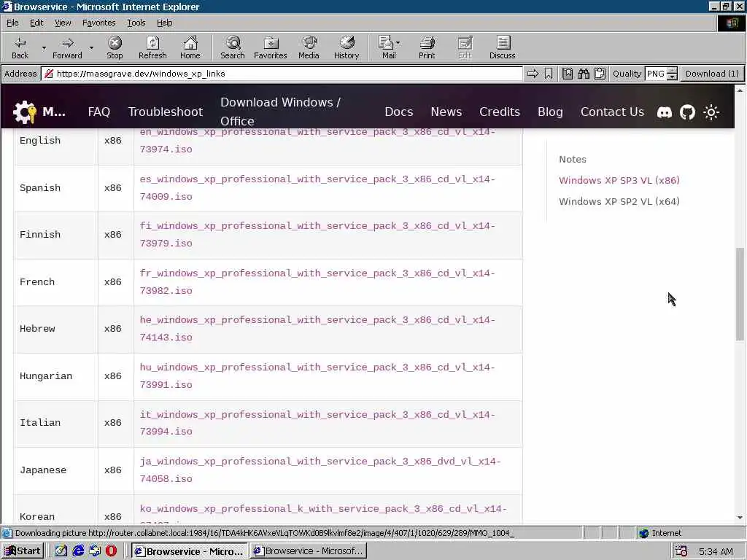Screen dimensions: 747x560
Task: Show the History pane
Action: coord(347,47)
